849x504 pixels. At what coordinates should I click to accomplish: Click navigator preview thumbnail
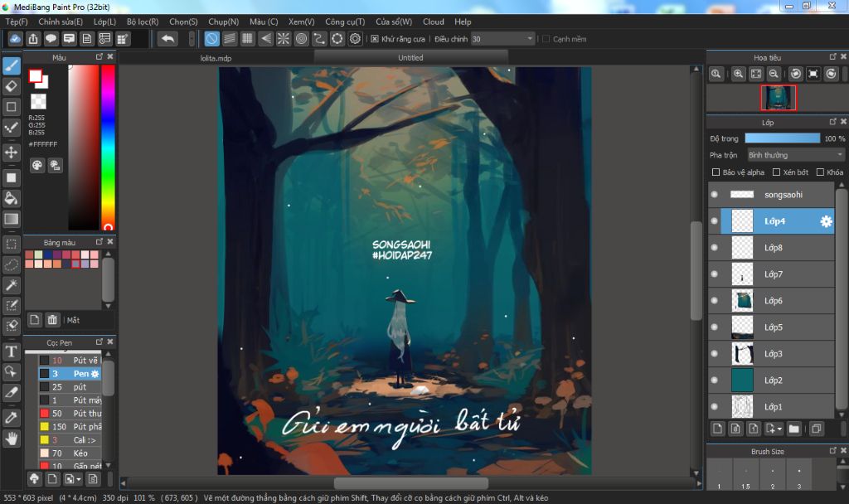pyautogui.click(x=779, y=98)
